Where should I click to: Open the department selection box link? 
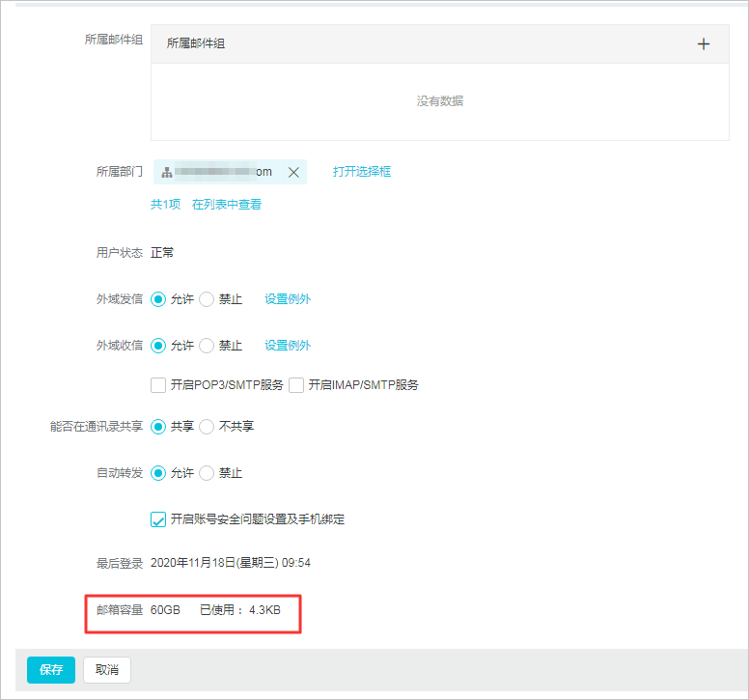[362, 172]
